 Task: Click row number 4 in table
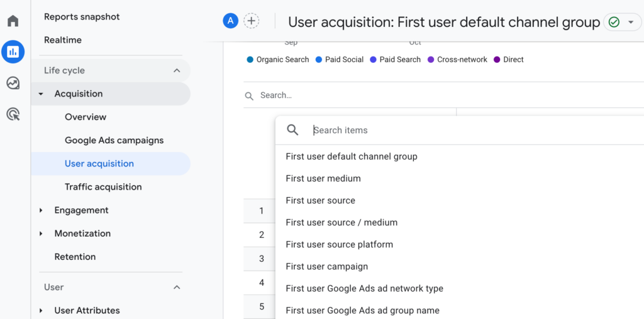pyautogui.click(x=261, y=283)
